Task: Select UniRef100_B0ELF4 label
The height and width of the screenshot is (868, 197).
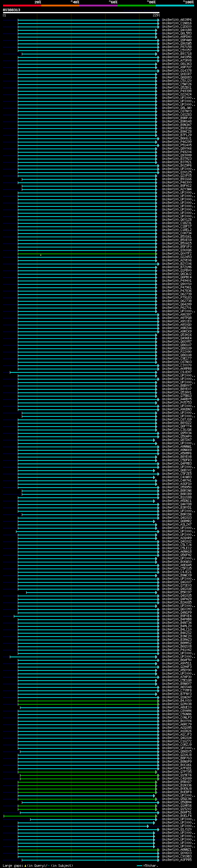Action: 176,816
